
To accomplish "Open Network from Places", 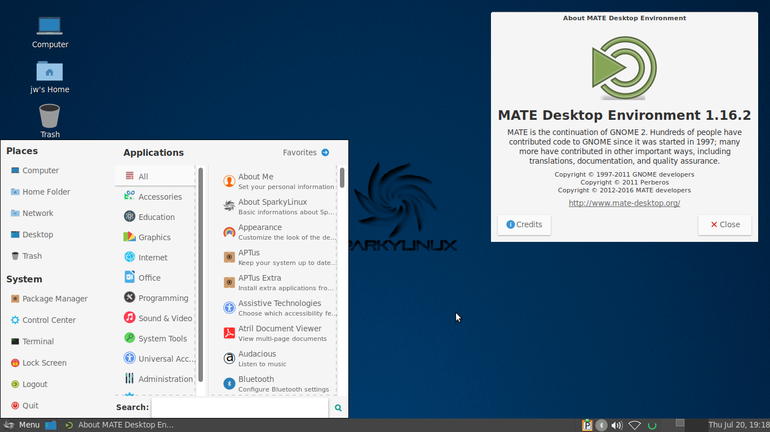I will coord(32,213).
